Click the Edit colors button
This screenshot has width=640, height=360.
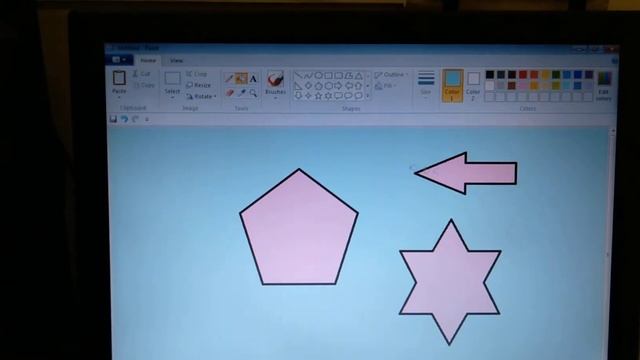[x=604, y=87]
